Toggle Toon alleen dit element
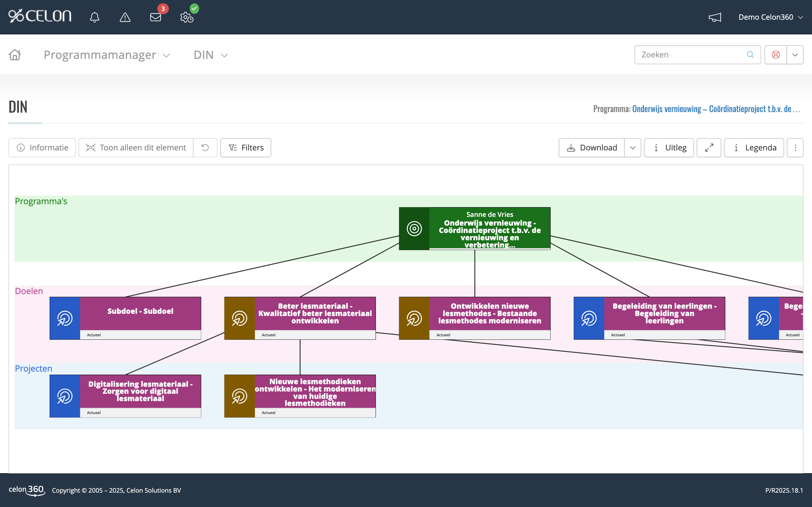The height and width of the screenshot is (507, 812). pyautogui.click(x=136, y=148)
